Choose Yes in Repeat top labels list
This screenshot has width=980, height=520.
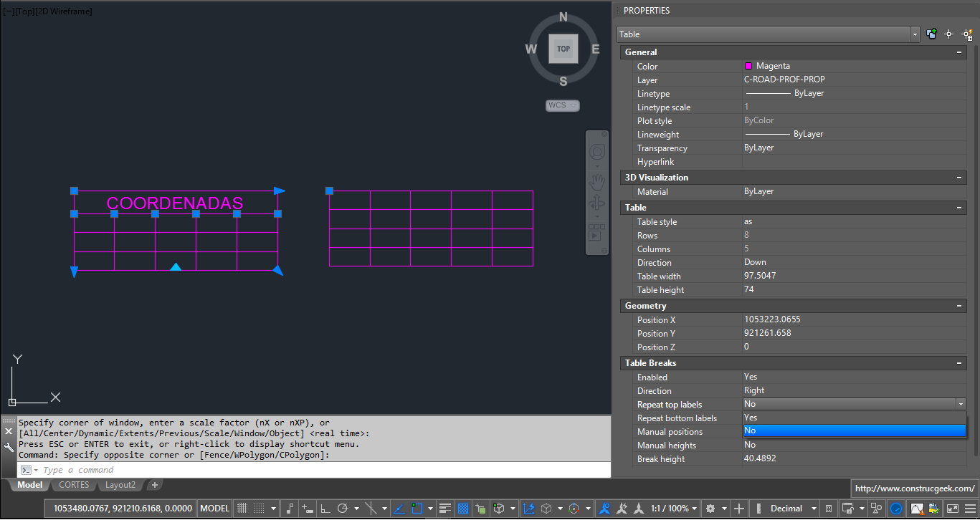click(855, 418)
